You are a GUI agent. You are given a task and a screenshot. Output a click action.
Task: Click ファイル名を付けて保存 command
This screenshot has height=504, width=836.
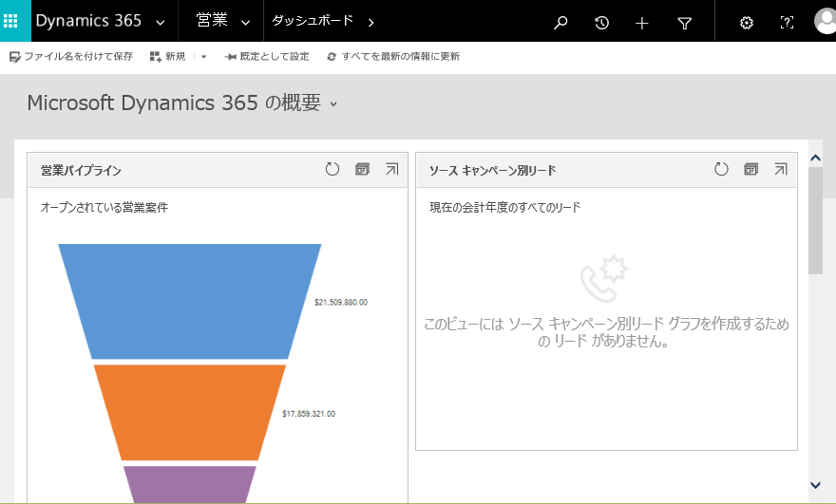tap(71, 56)
